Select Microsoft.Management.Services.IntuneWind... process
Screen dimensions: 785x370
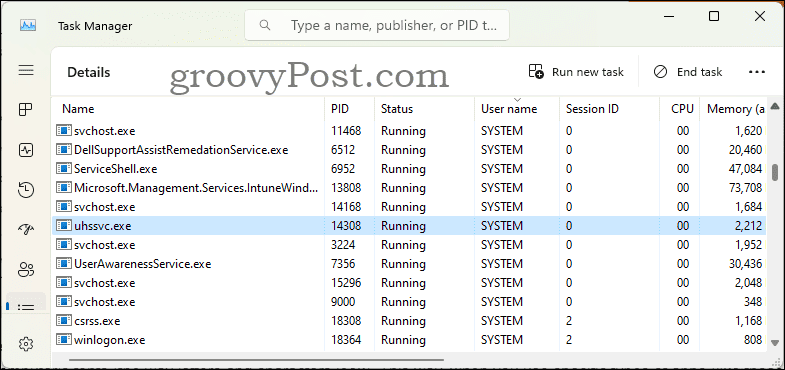pyautogui.click(x=410, y=188)
